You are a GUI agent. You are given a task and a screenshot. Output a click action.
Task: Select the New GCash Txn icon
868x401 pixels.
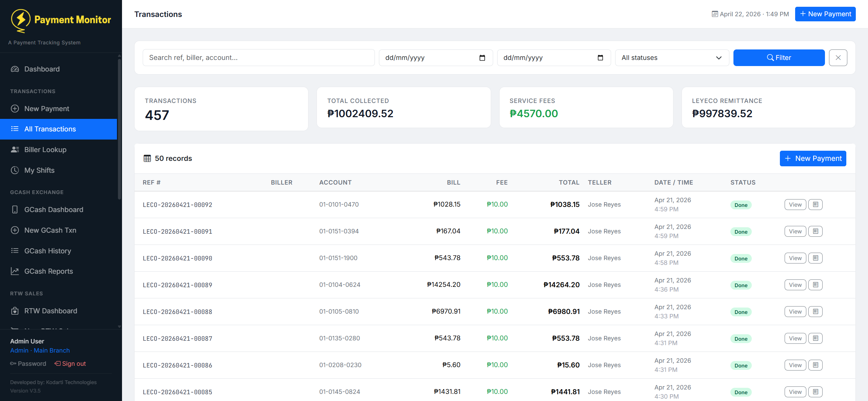pyautogui.click(x=15, y=230)
